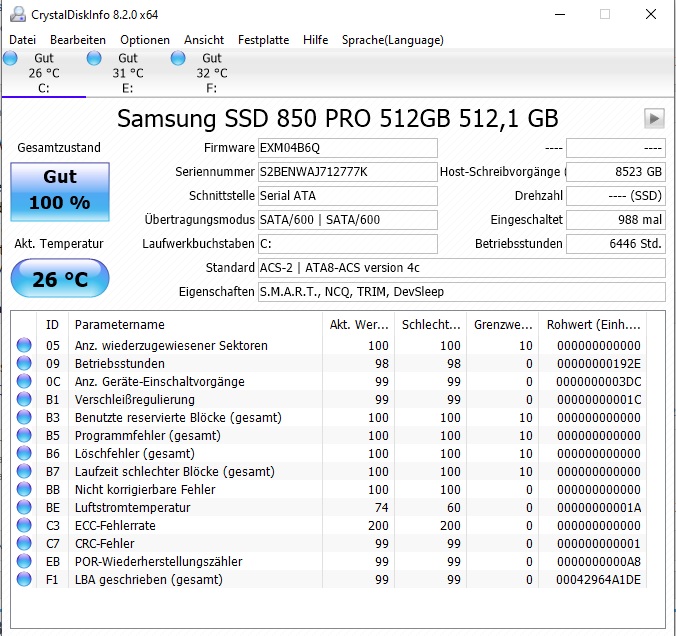The height and width of the screenshot is (636, 676).
Task: Click status orb of Luftstromtemperatur row
Action: tap(24, 508)
